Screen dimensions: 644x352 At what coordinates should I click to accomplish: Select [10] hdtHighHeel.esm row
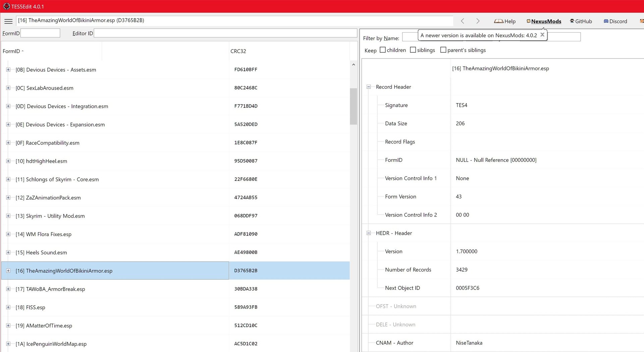[175, 161]
